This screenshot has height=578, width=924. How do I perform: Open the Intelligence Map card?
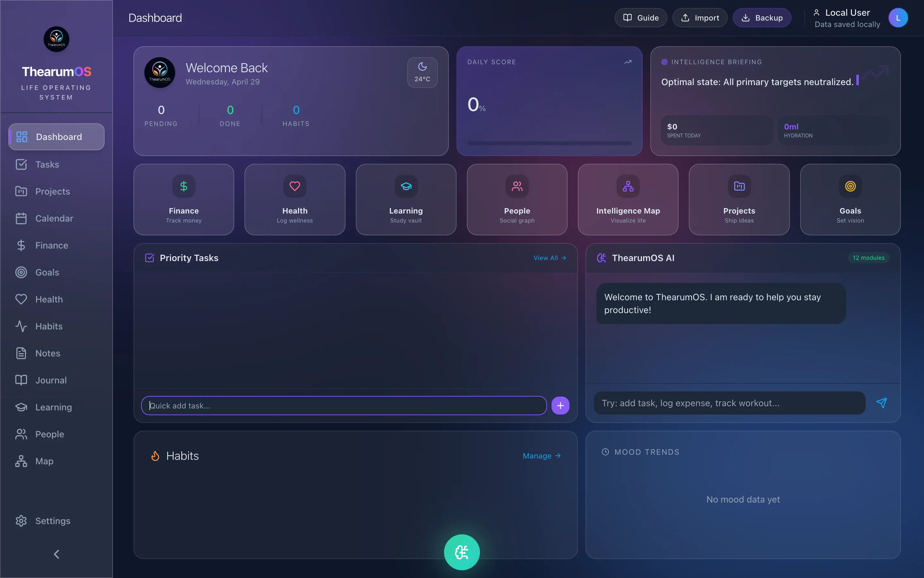(628, 199)
